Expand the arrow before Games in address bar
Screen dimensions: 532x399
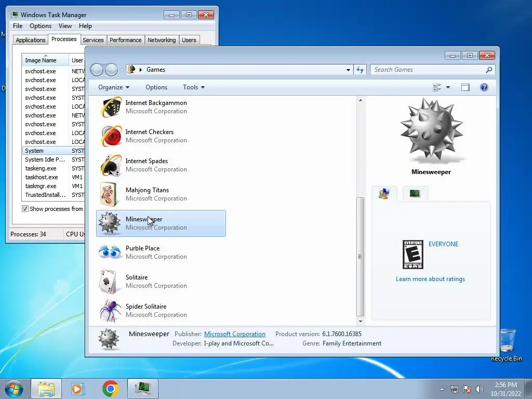click(x=140, y=70)
